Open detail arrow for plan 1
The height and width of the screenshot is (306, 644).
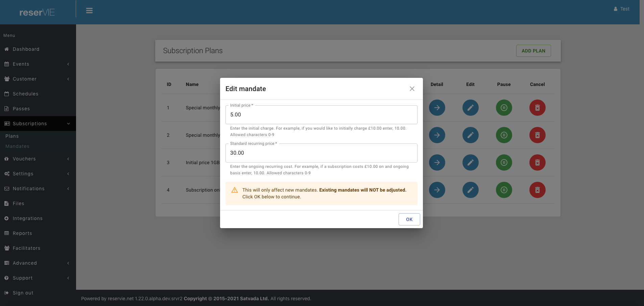tap(437, 108)
